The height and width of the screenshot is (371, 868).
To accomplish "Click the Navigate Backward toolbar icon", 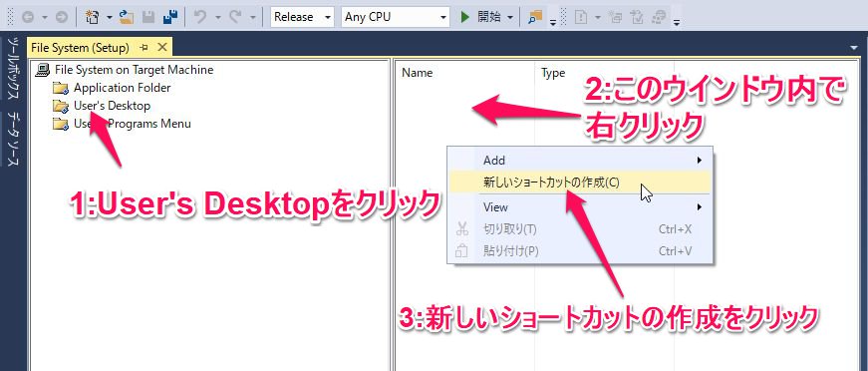I will (28, 17).
